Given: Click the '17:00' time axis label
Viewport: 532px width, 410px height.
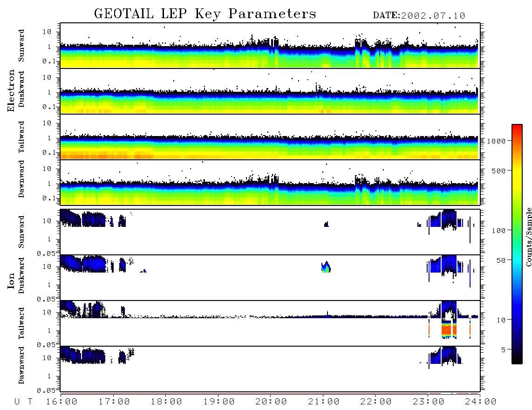Looking at the screenshot, I should coord(114,402).
